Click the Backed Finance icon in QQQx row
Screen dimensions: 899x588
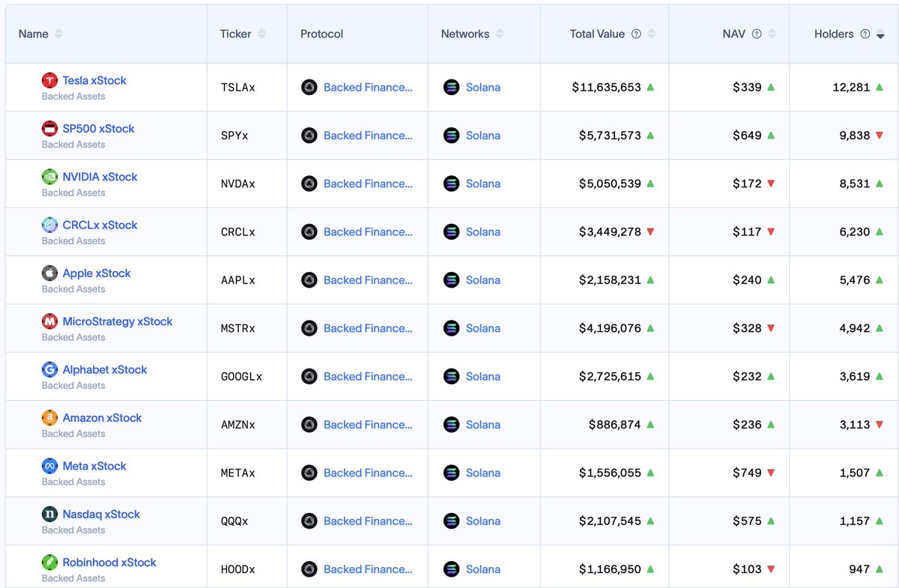(x=309, y=521)
